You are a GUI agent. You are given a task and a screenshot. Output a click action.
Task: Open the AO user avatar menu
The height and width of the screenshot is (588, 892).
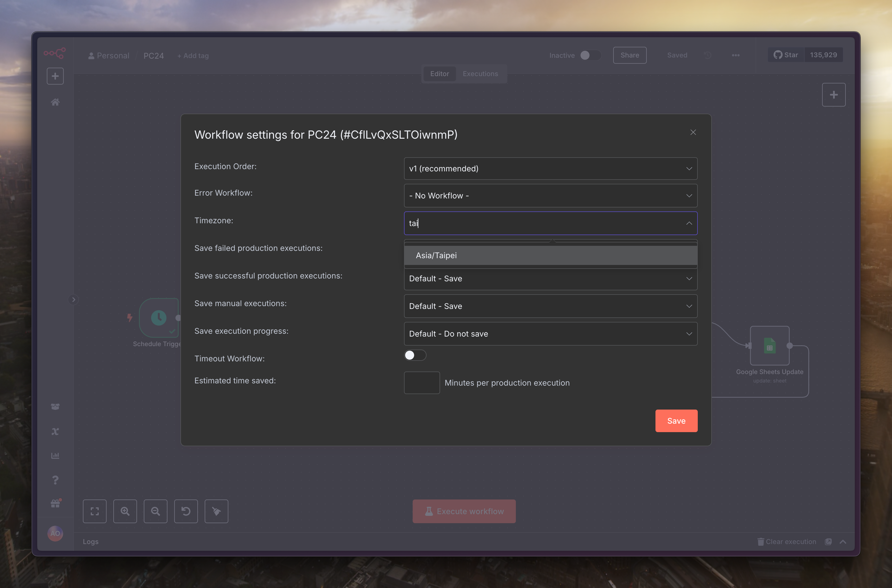click(x=55, y=533)
